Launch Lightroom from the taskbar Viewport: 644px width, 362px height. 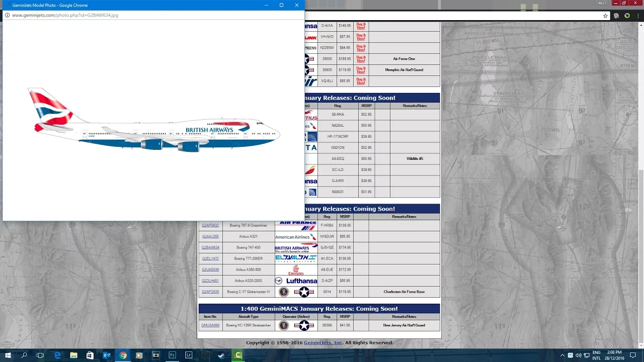click(189, 355)
